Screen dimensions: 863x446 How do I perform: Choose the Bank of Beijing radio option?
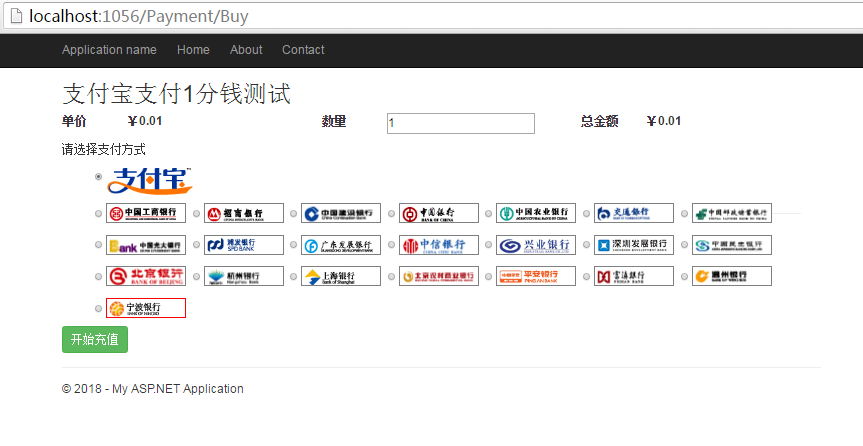click(99, 276)
